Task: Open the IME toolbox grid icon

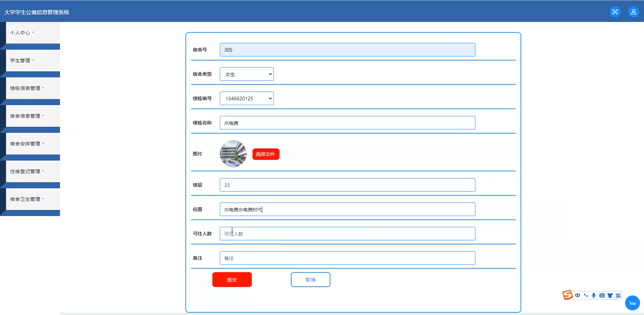Action: (x=618, y=296)
